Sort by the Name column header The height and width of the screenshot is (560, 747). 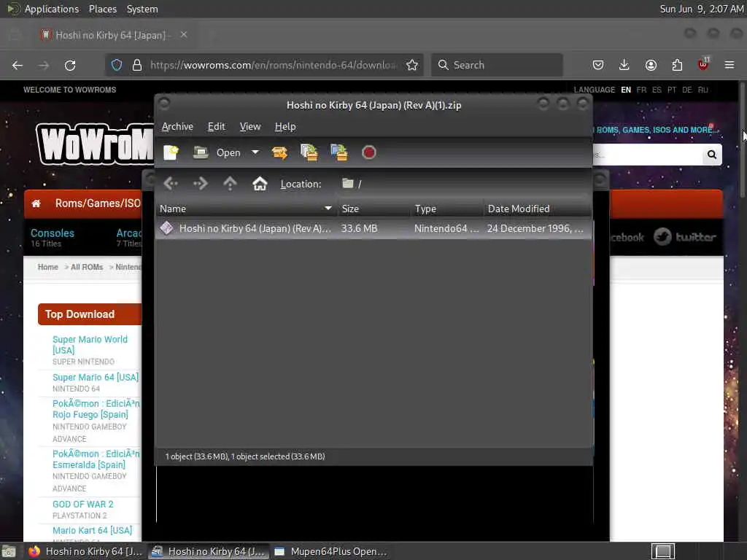click(x=247, y=209)
